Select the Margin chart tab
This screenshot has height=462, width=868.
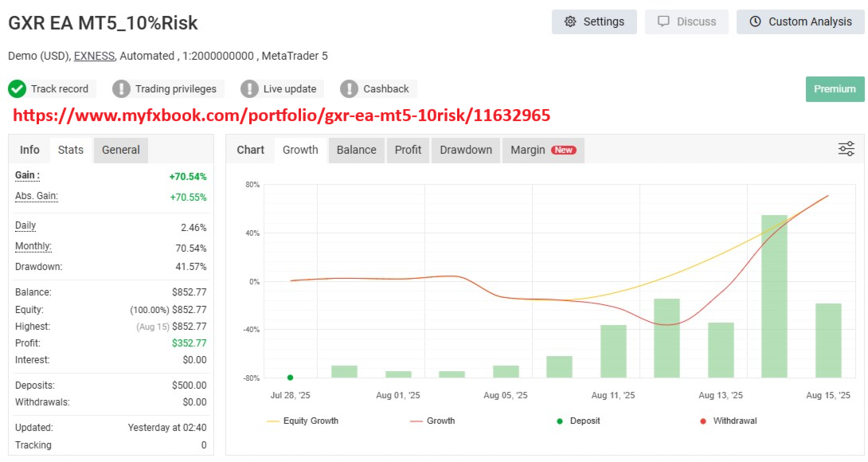click(543, 150)
